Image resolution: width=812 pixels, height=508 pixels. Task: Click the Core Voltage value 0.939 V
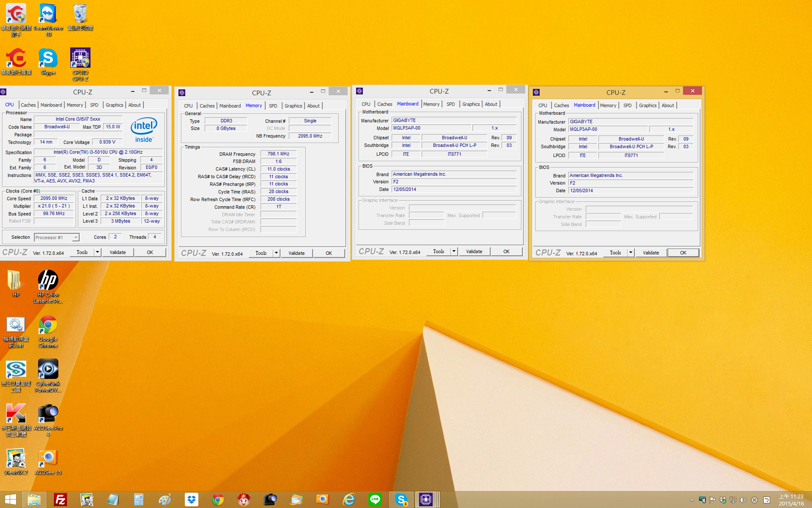pyautogui.click(x=107, y=142)
